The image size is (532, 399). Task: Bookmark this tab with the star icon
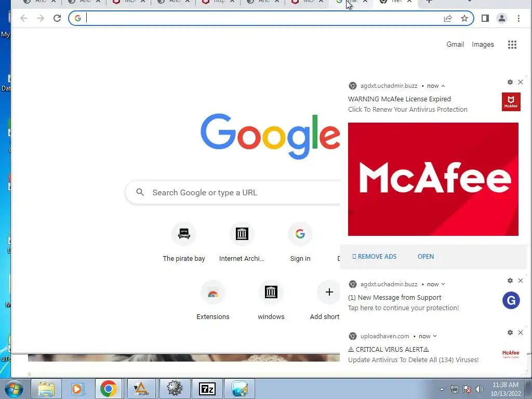[x=464, y=18]
